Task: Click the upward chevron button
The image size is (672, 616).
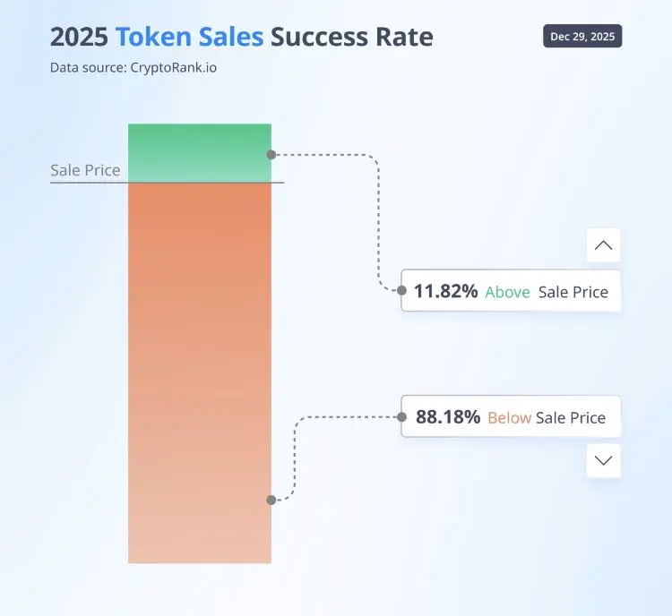Action: 603,245
